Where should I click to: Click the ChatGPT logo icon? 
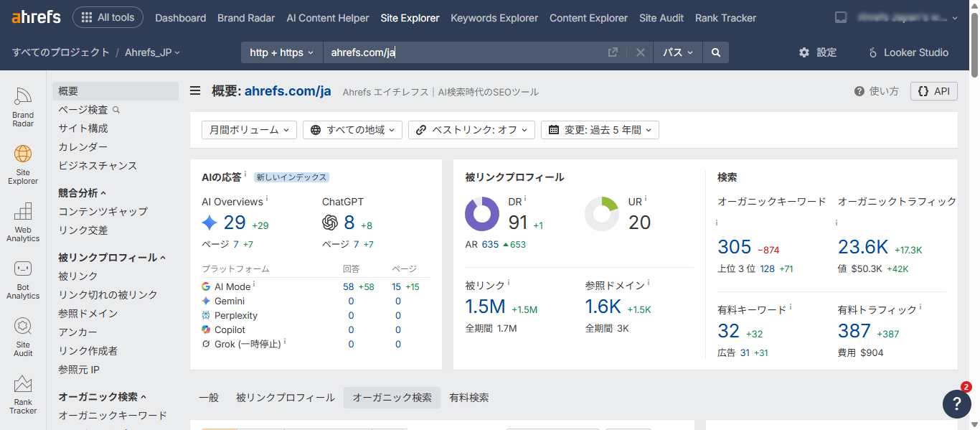click(x=330, y=223)
